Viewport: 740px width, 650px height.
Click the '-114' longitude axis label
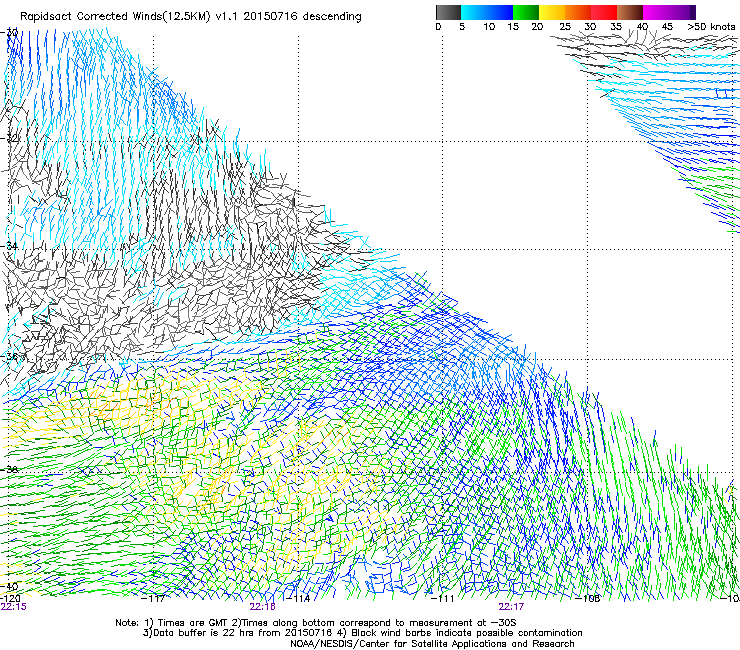(298, 599)
